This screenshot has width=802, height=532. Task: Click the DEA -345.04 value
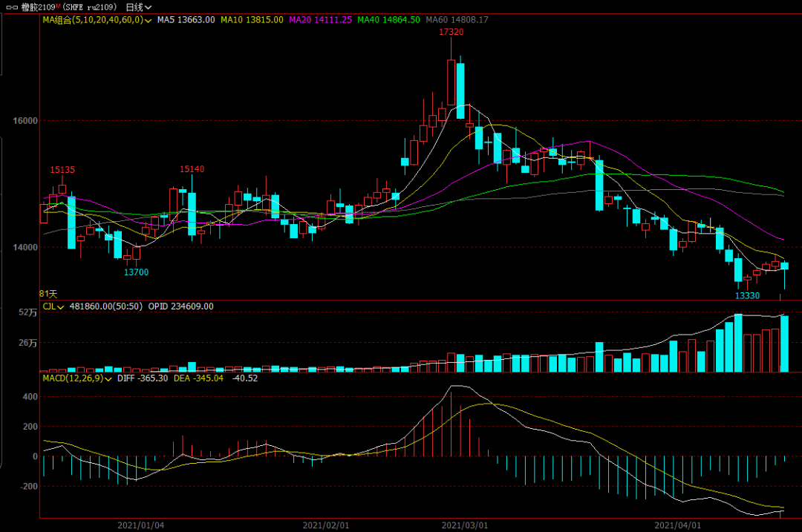tap(198, 378)
